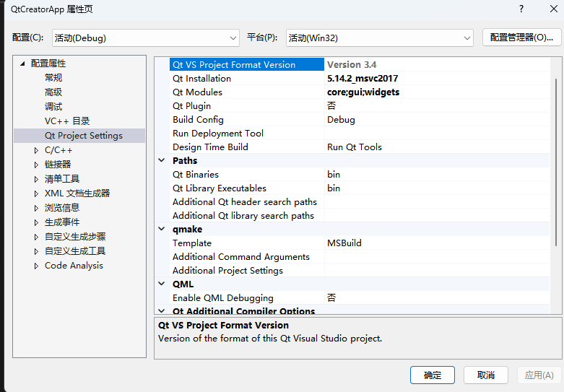Image resolution: width=564 pixels, height=392 pixels.
Task: Click the Run Qt Tools value
Action: coord(355,147)
